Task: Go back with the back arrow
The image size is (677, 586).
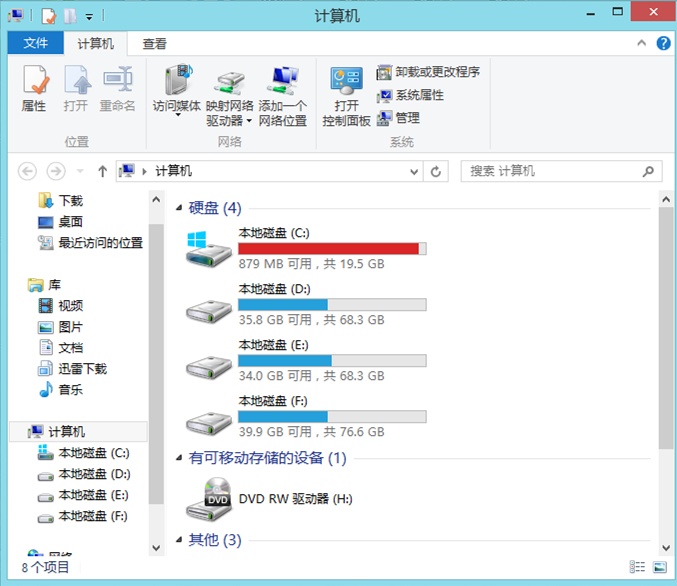Action: point(27,171)
